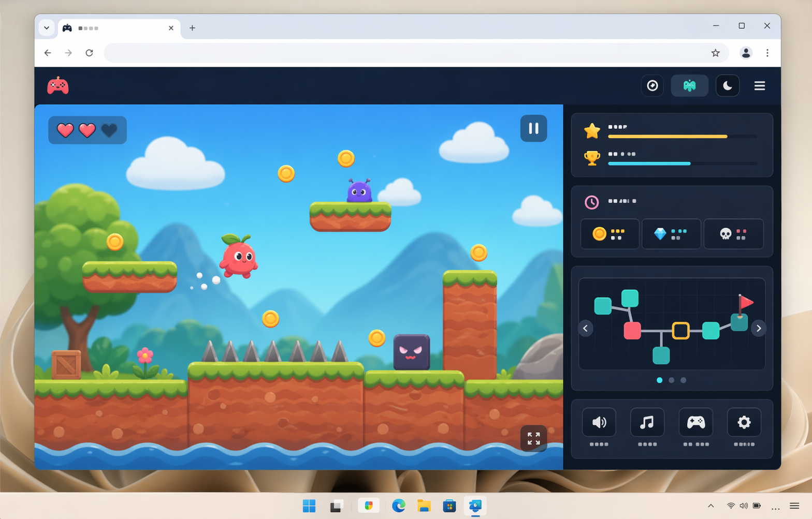The image size is (812, 519).
Task: Go to previous level map page
Action: [585, 328]
